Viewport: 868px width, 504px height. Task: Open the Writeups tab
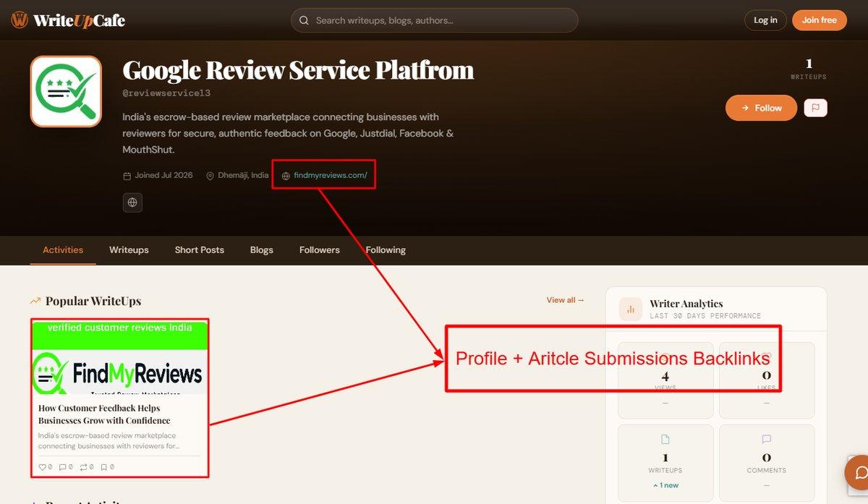pos(129,250)
